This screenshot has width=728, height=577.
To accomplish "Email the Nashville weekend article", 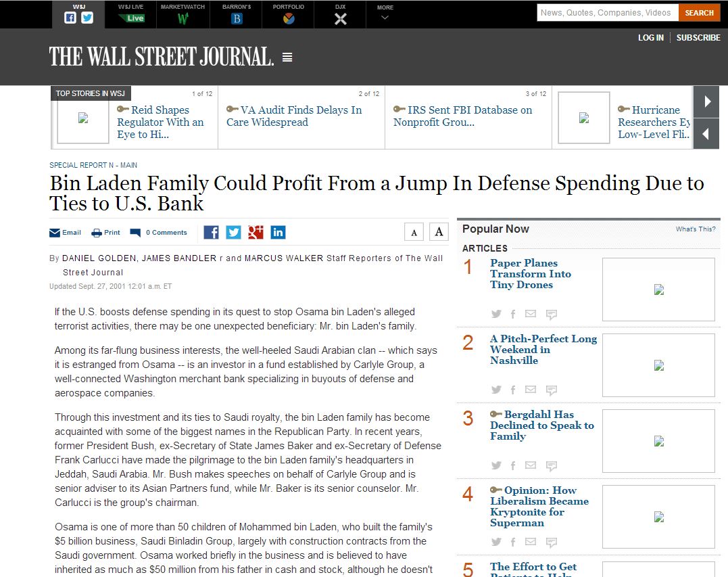I will coord(530,390).
